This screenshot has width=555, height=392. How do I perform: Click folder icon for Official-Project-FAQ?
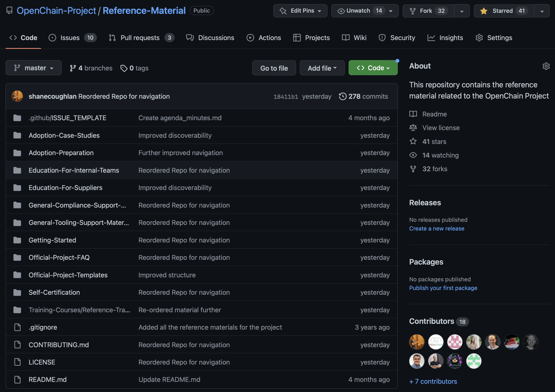point(17,257)
